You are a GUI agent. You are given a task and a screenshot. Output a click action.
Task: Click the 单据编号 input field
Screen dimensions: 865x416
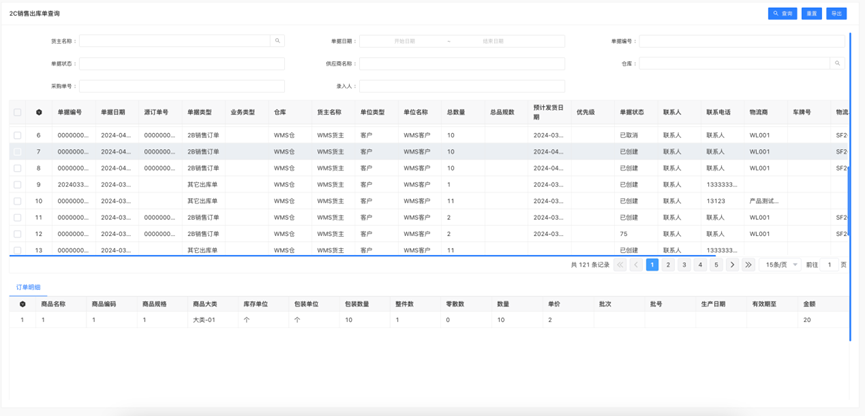point(740,41)
